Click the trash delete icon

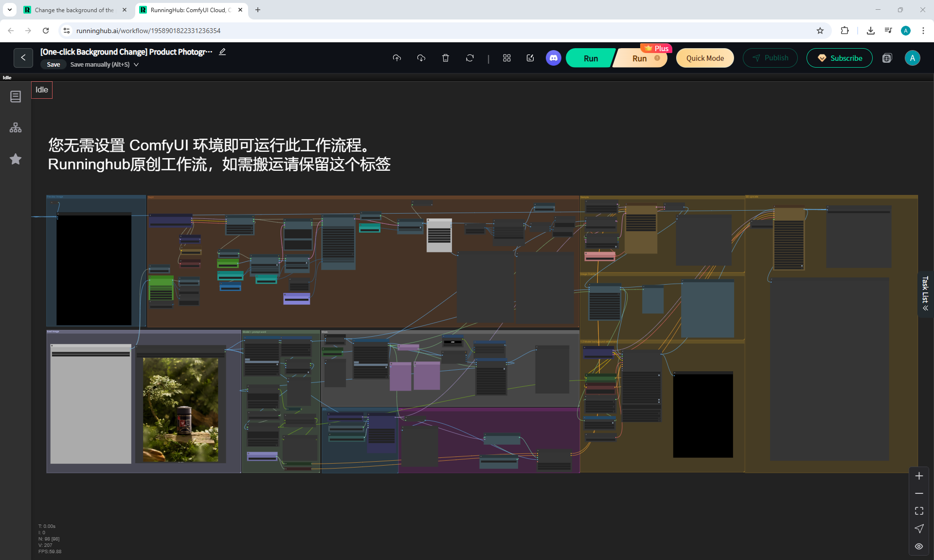coord(445,58)
